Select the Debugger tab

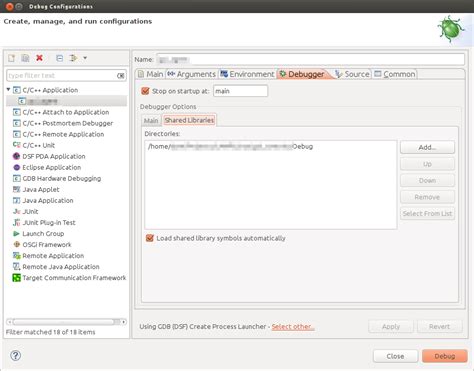[302, 74]
